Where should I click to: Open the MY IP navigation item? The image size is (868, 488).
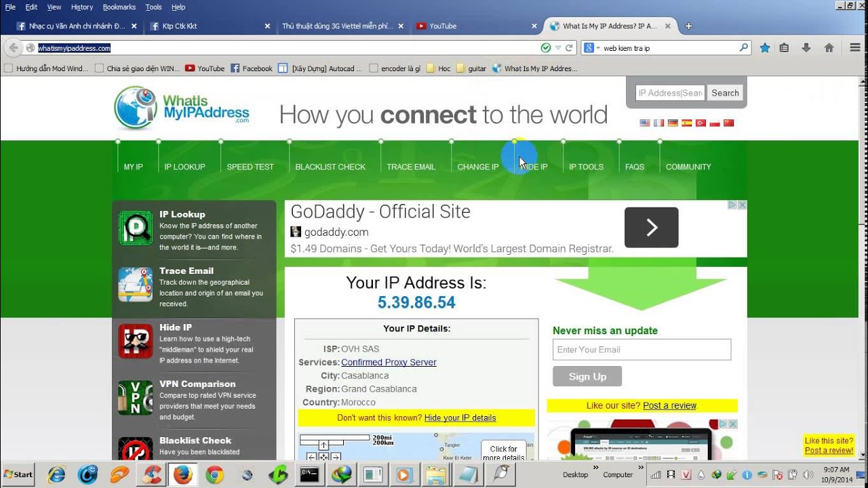pos(134,167)
